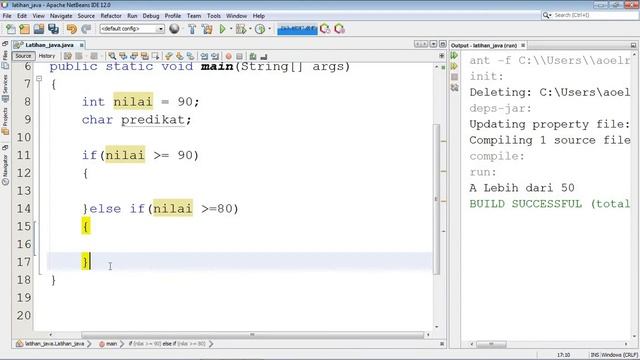Viewport: 640px width, 360px height.
Task: Click the Profile Project clock icon
Action: point(260,29)
